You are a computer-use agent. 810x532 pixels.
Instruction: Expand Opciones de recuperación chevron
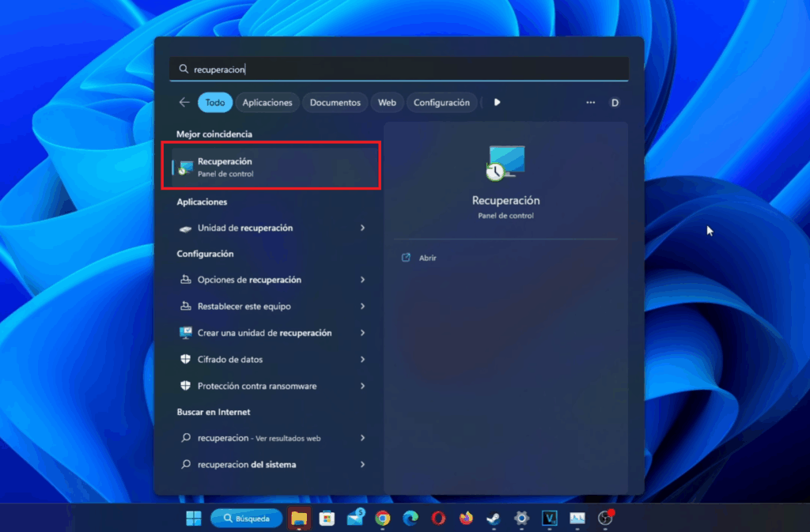(x=362, y=280)
